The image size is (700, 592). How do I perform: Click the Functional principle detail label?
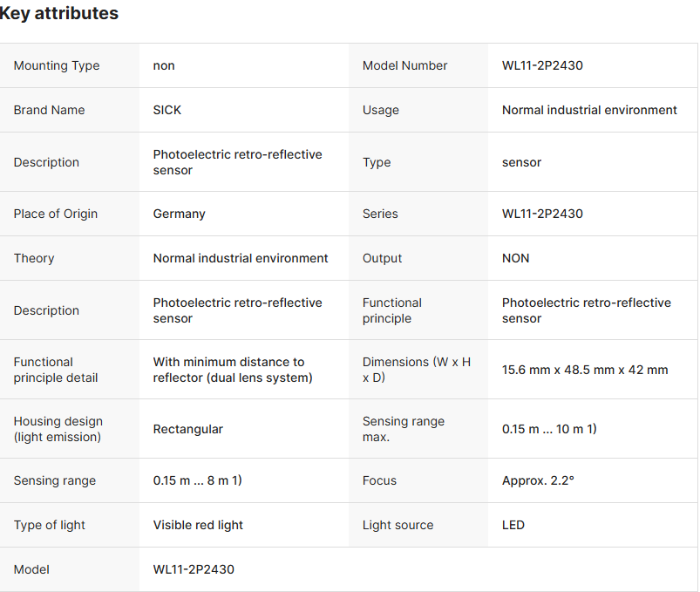pos(56,370)
